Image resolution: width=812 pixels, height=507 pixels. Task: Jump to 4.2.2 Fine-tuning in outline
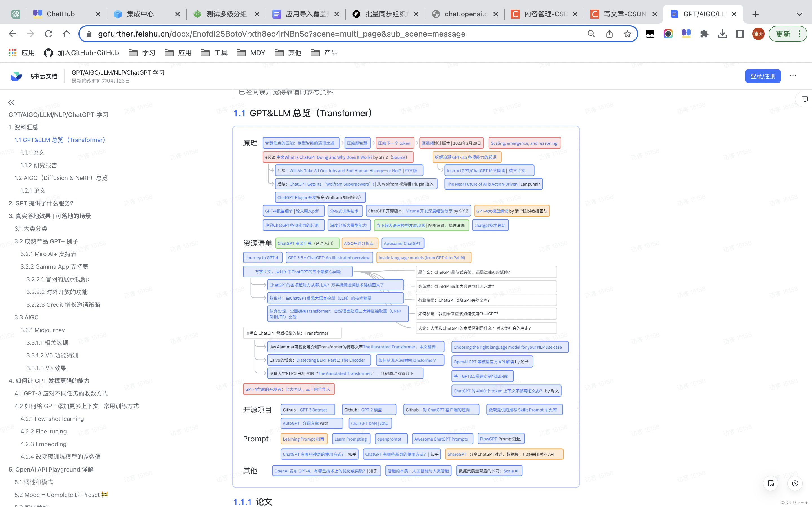point(44,431)
